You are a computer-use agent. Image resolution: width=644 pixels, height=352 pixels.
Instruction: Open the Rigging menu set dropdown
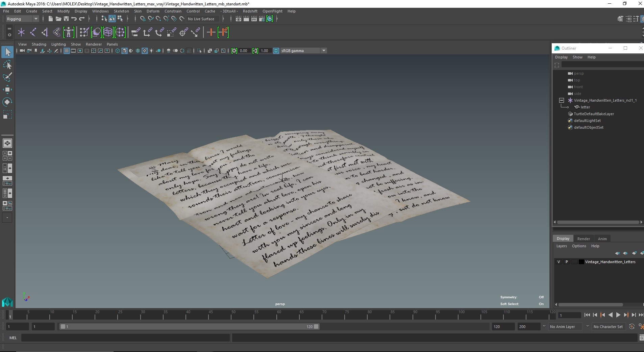[x=22, y=19]
